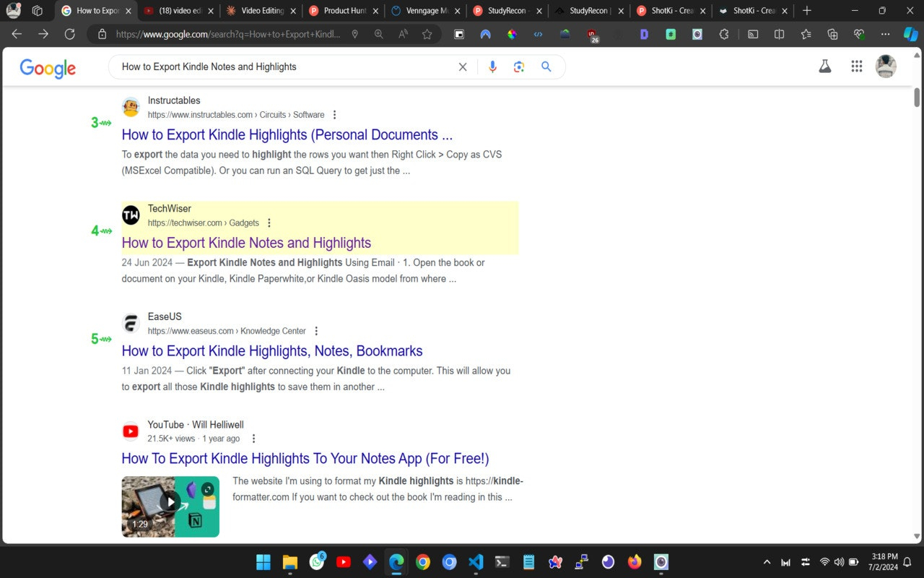
Task: Switch to the Video Editing tab
Action: pos(261,11)
